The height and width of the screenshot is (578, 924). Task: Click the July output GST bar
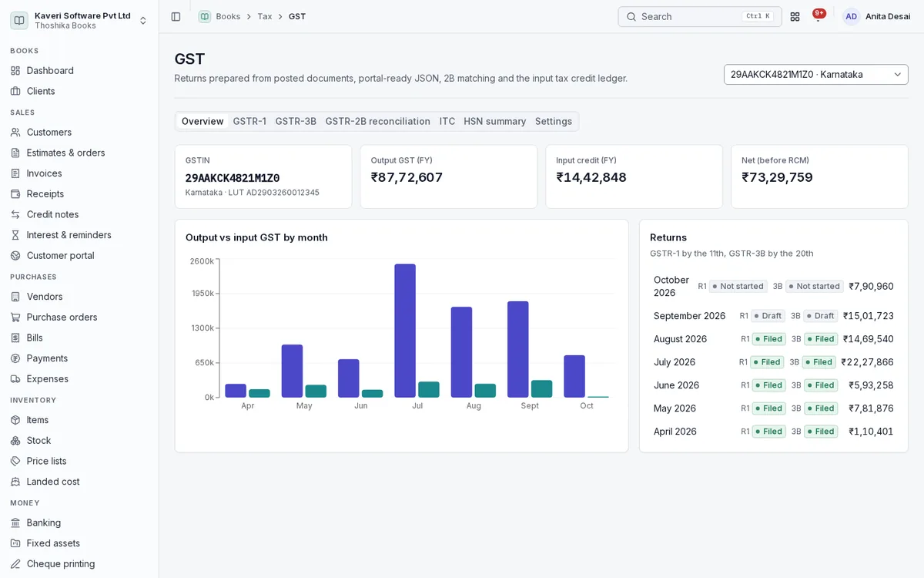pyautogui.click(x=405, y=331)
